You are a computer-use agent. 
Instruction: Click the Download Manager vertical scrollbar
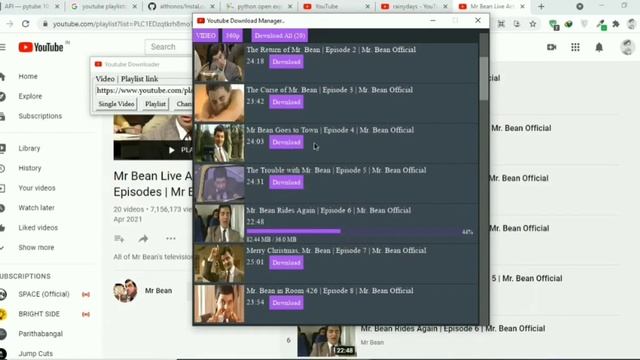[x=484, y=78]
